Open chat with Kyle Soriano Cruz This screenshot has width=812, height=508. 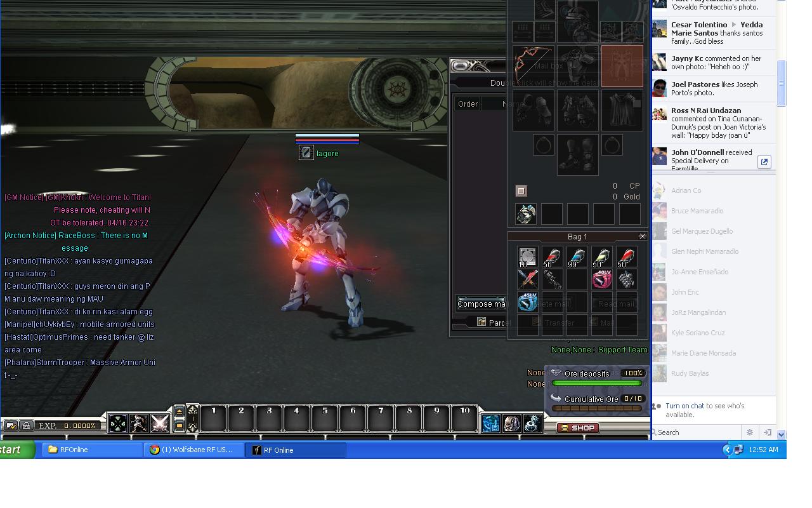click(713, 333)
